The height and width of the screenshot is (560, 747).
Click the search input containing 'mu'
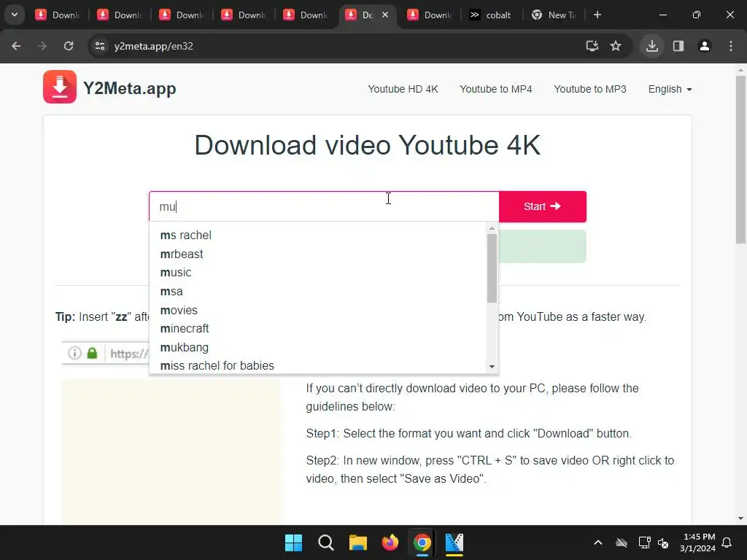[x=324, y=206]
